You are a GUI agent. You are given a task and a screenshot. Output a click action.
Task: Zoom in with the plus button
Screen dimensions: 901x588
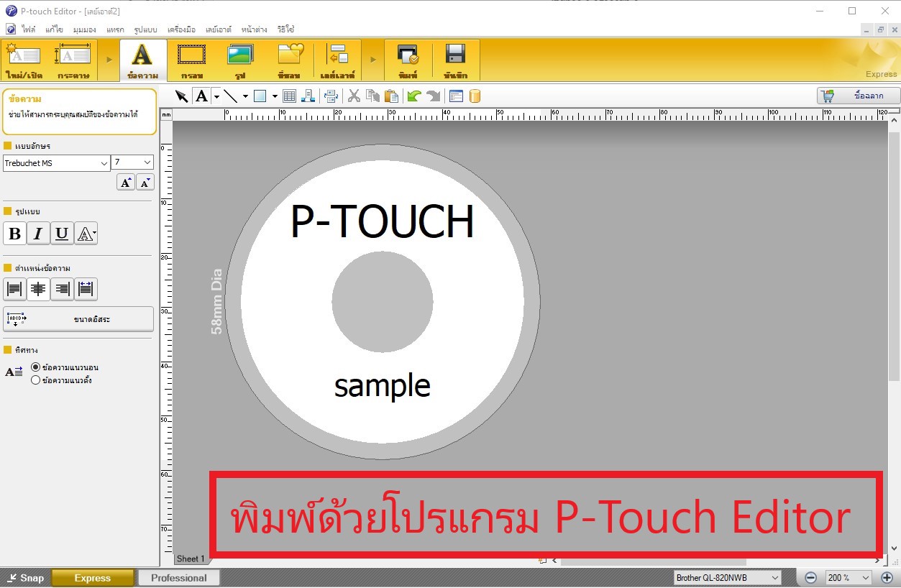click(887, 578)
